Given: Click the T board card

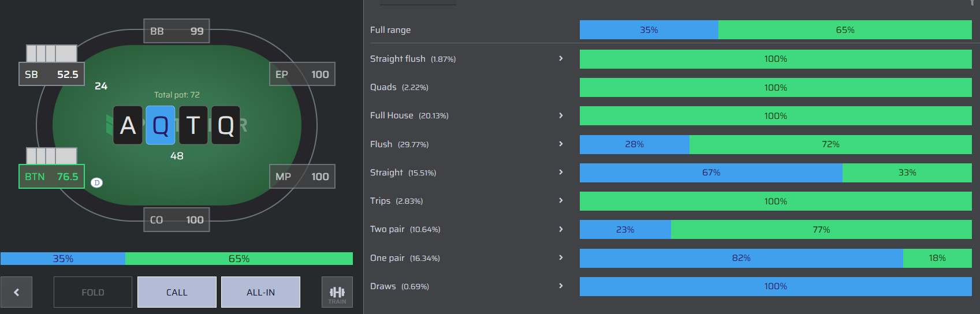Looking at the screenshot, I should click(193, 125).
